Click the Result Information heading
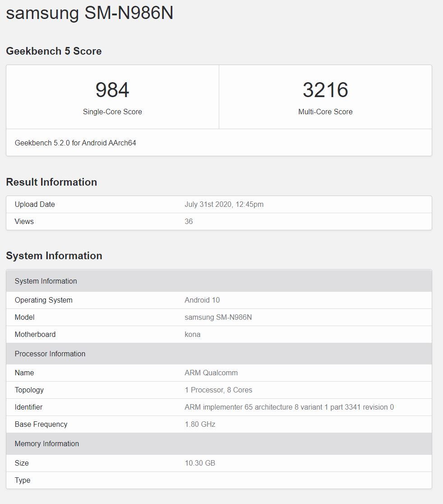This screenshot has width=443, height=504. pos(51,182)
